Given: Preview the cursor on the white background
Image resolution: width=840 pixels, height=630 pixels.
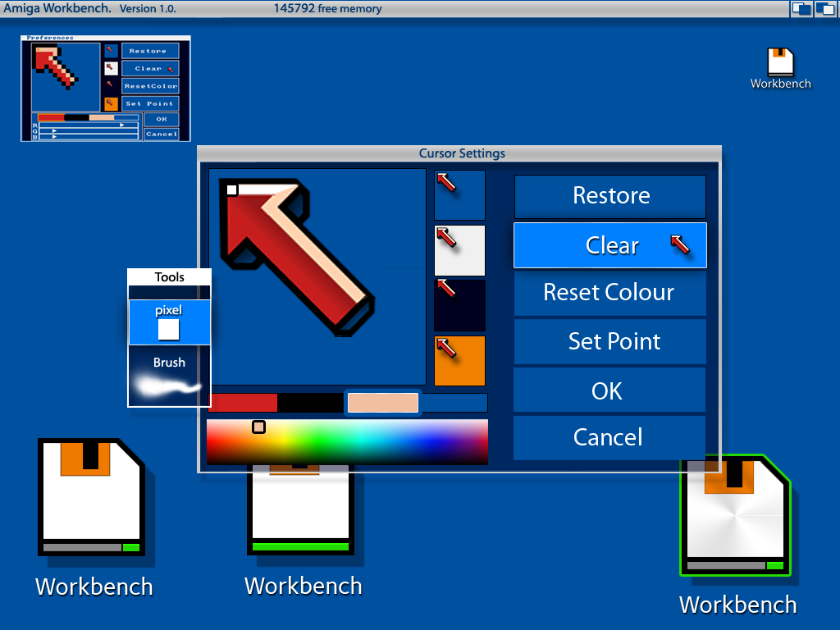Looking at the screenshot, I should (459, 250).
